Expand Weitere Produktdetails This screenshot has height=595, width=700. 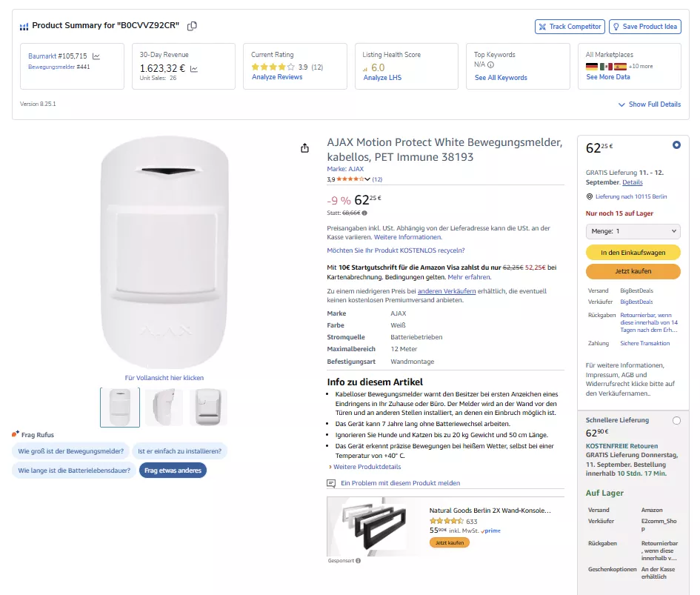[364, 467]
